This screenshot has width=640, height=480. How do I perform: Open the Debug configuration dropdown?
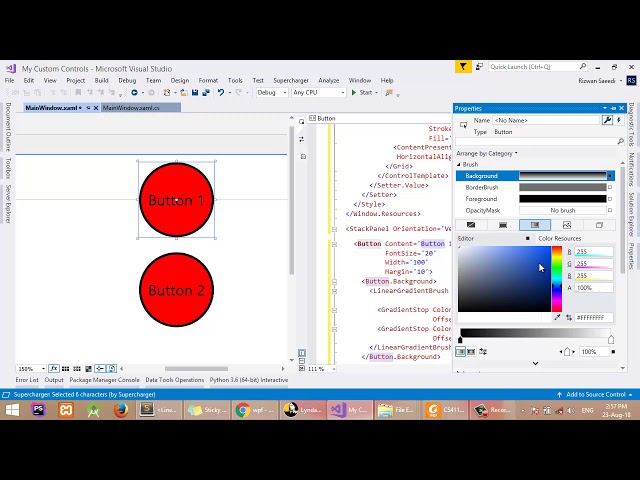pos(272,93)
